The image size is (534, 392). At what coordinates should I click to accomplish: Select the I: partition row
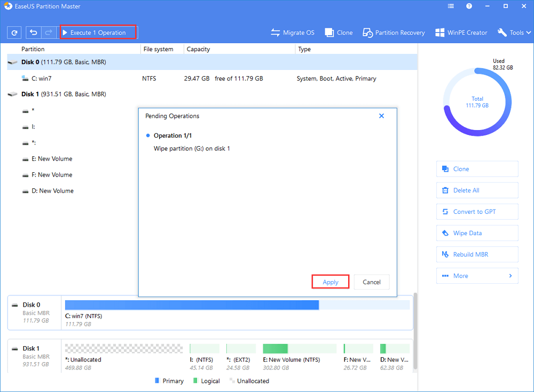coord(73,126)
